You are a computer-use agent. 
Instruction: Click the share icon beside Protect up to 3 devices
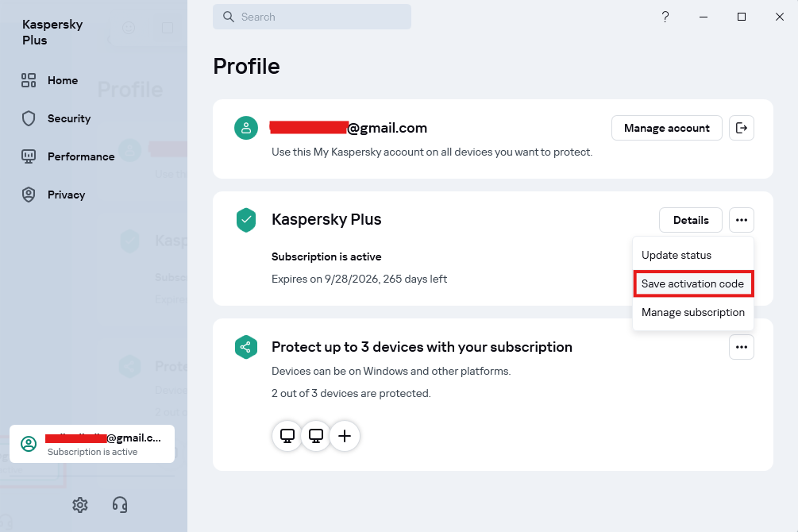coord(246,347)
